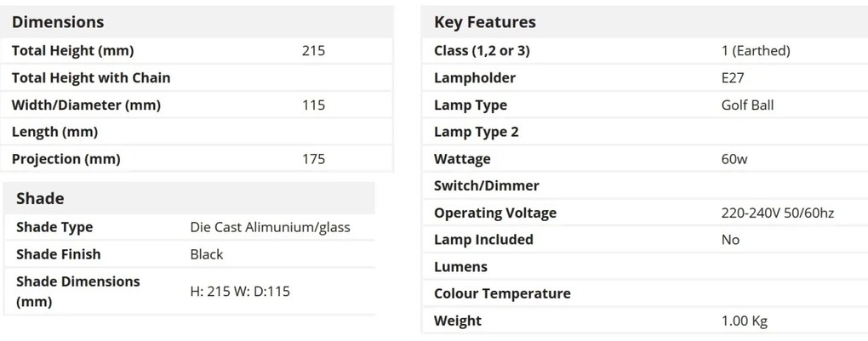
Task: Select the Die Cast Alimunium/glass value
Action: click(x=270, y=228)
